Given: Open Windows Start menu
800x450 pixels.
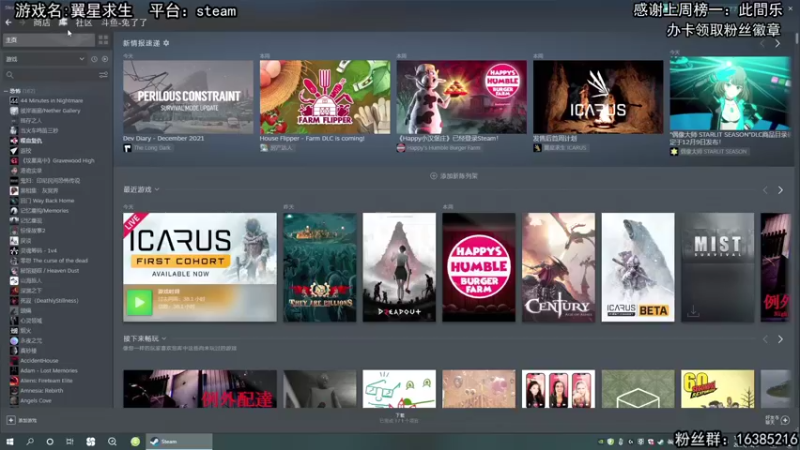Looking at the screenshot, I should 9,442.
